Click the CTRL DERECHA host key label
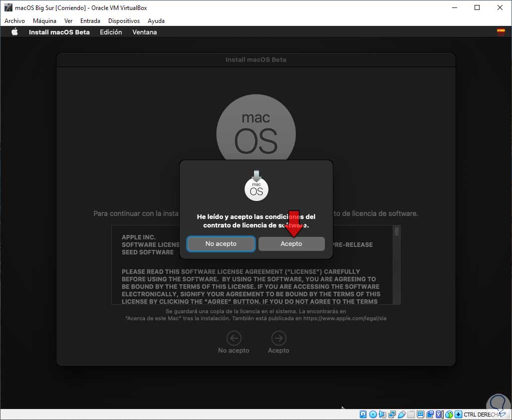 (482, 415)
